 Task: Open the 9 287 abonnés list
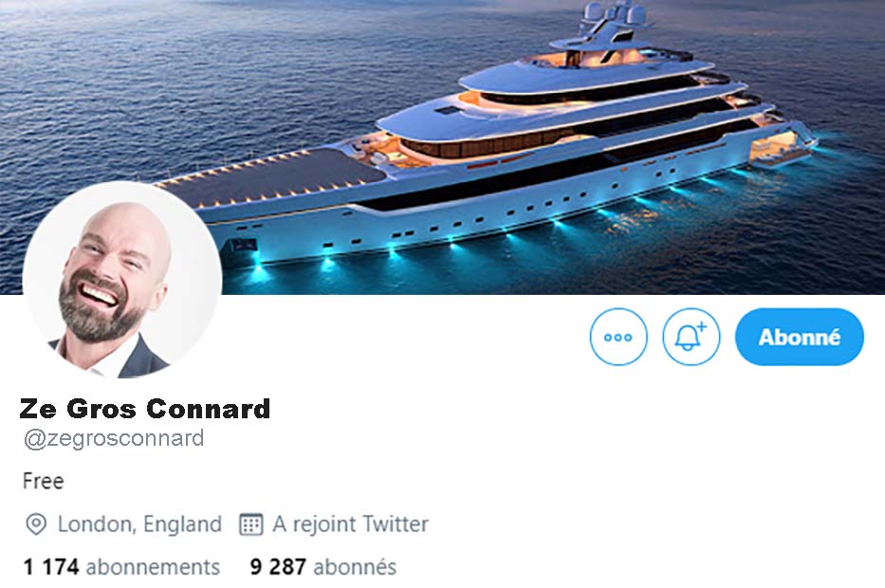pos(323,566)
